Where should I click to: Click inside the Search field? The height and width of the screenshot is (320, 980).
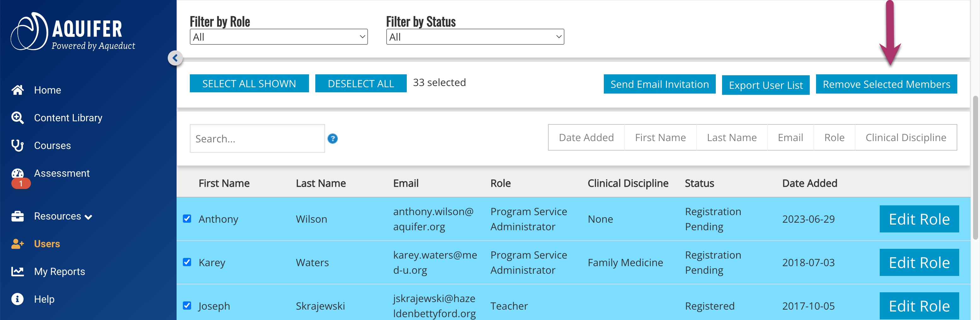257,138
